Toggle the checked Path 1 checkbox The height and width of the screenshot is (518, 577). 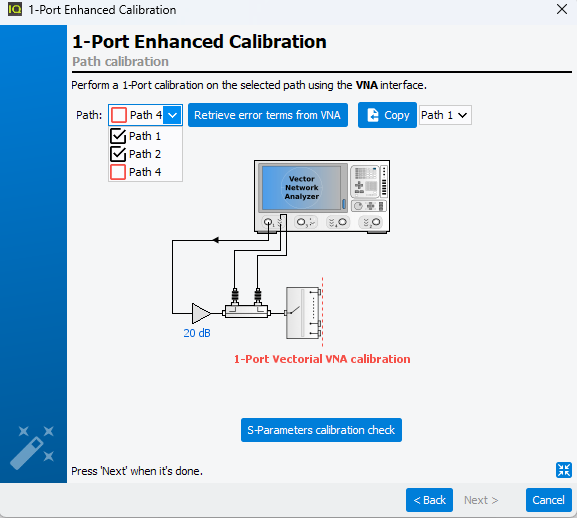click(x=118, y=136)
